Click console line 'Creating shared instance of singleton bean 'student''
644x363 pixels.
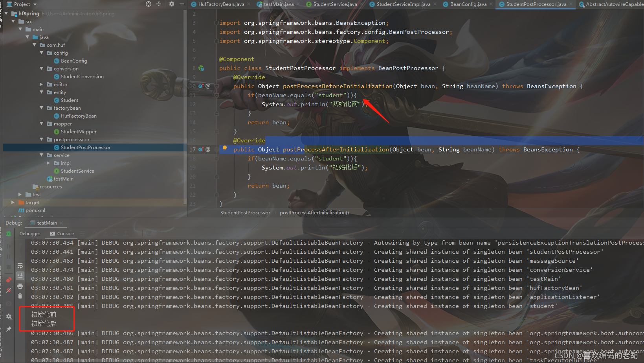(466, 306)
